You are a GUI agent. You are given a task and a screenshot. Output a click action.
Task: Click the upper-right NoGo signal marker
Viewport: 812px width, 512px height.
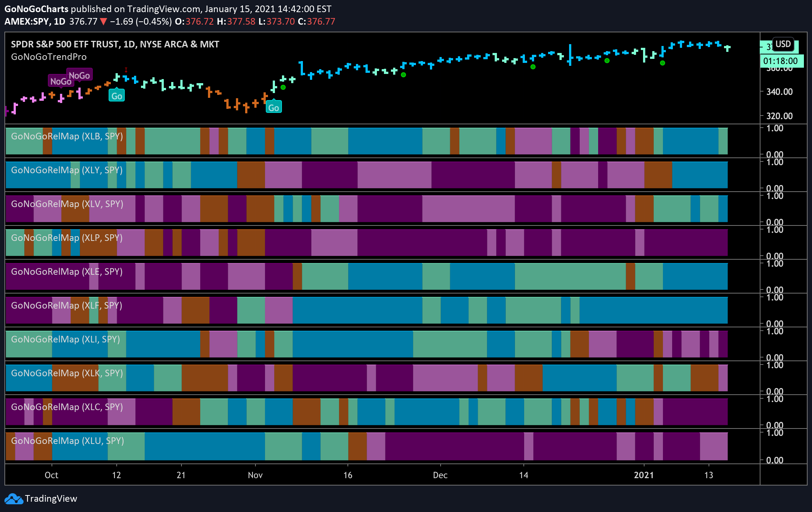pyautogui.click(x=79, y=75)
